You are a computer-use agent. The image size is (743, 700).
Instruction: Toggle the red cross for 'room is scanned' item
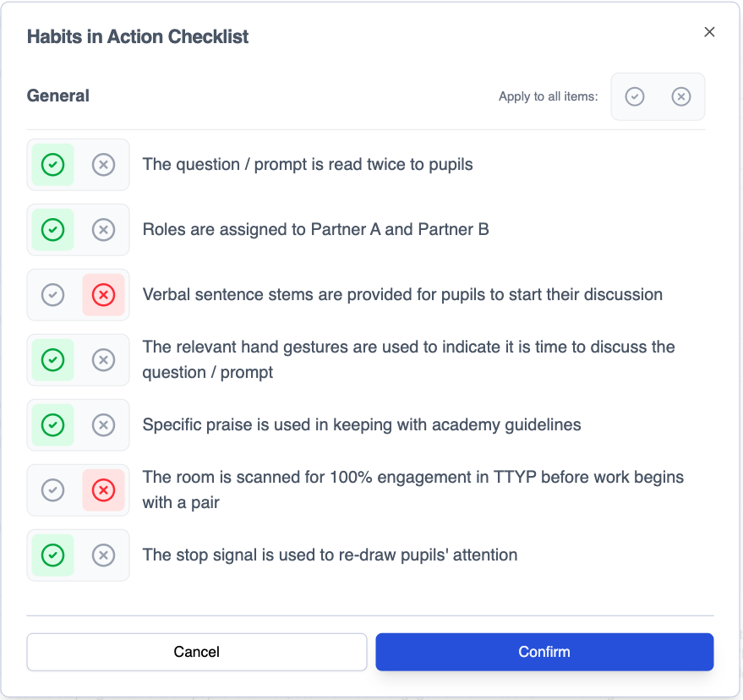tap(103, 489)
